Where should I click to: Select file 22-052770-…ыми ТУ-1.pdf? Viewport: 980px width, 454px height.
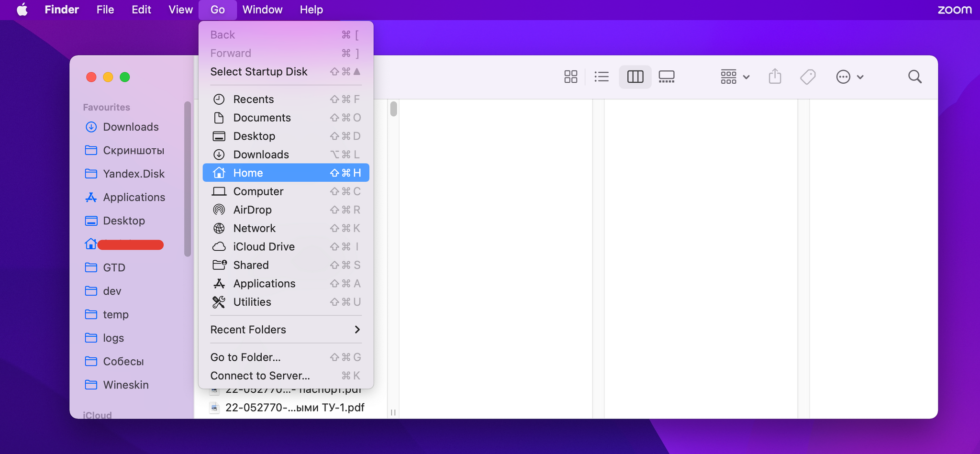[288, 408]
